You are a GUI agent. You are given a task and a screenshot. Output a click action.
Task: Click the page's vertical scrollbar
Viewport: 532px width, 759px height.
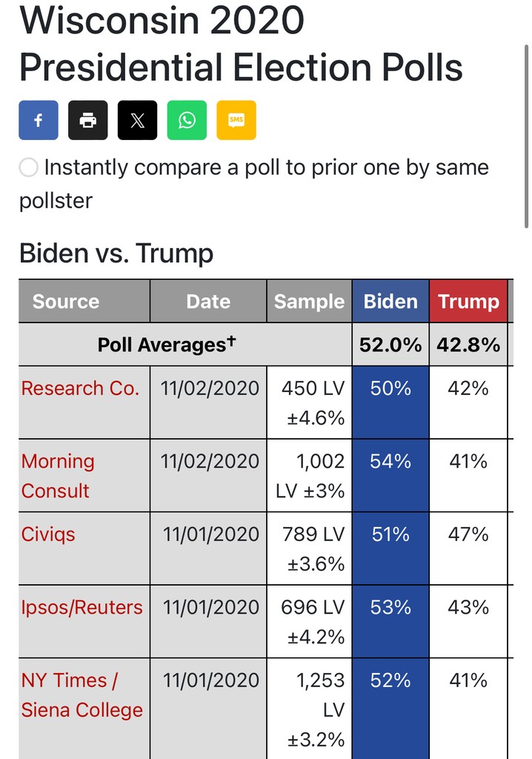coord(526,136)
